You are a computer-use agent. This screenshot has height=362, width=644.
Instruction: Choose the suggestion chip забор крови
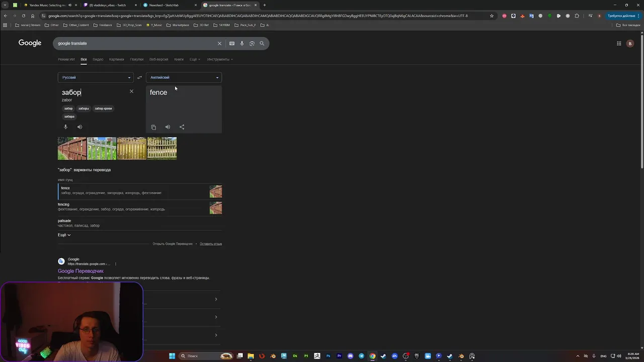tap(103, 109)
